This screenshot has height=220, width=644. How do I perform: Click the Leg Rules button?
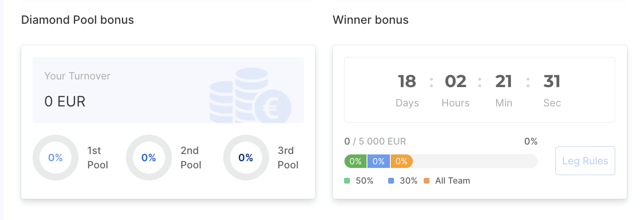pos(585,161)
